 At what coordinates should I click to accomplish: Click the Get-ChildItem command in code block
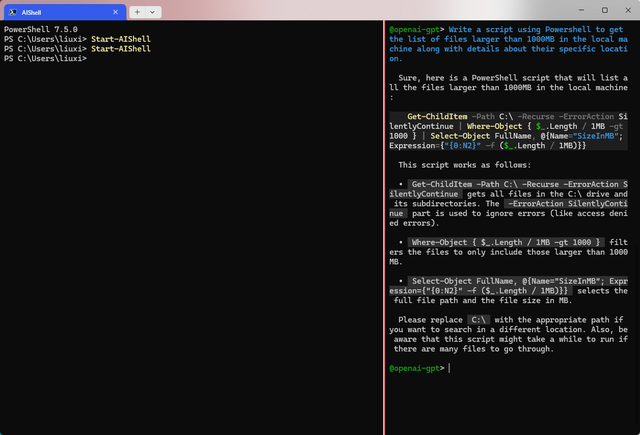pyautogui.click(x=437, y=117)
